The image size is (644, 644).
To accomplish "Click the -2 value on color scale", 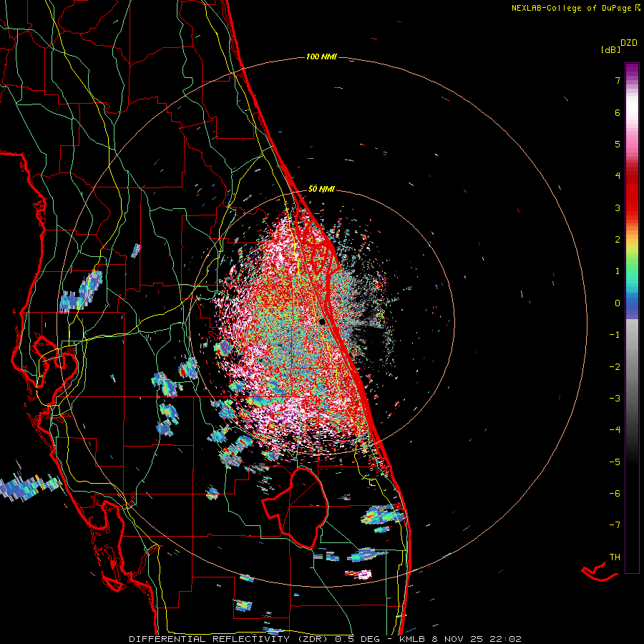I will pos(615,367).
